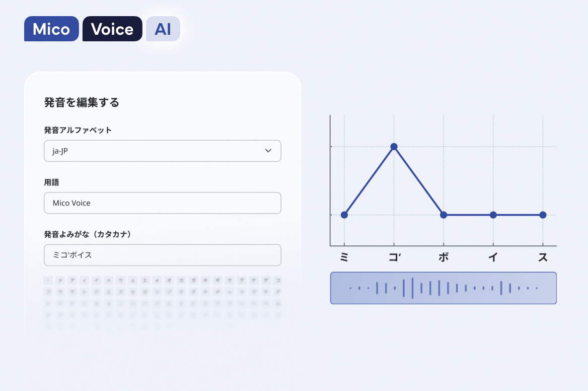Viewport: 588px width, 391px height.
Task: Click the AI badge in header
Action: [x=163, y=29]
